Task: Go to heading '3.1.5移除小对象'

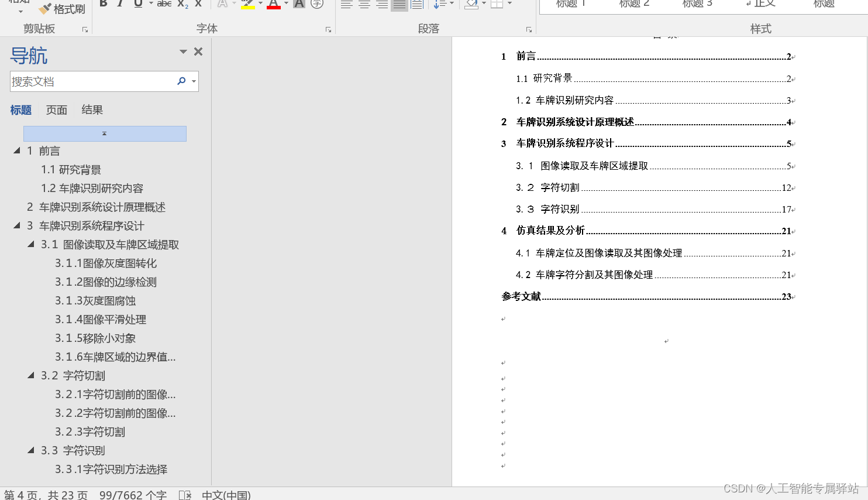Action: (x=95, y=338)
